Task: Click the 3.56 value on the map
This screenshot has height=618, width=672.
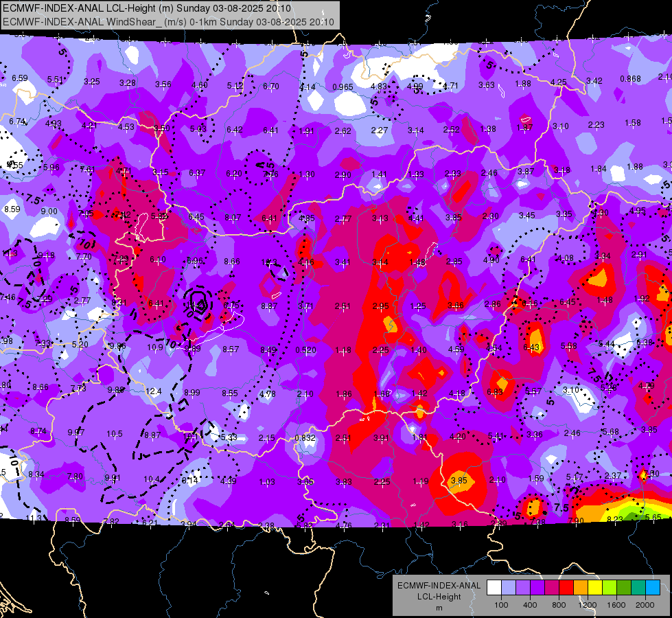Action: (163, 84)
